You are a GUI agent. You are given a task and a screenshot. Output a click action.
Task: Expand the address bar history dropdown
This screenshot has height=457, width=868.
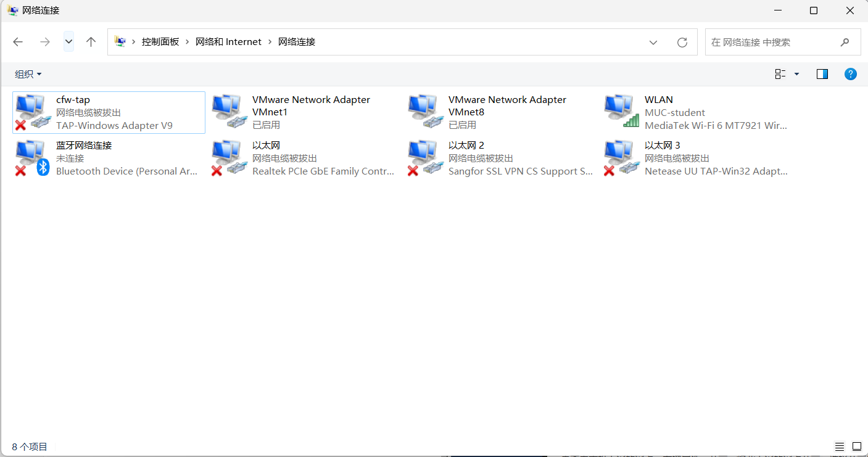pyautogui.click(x=653, y=42)
